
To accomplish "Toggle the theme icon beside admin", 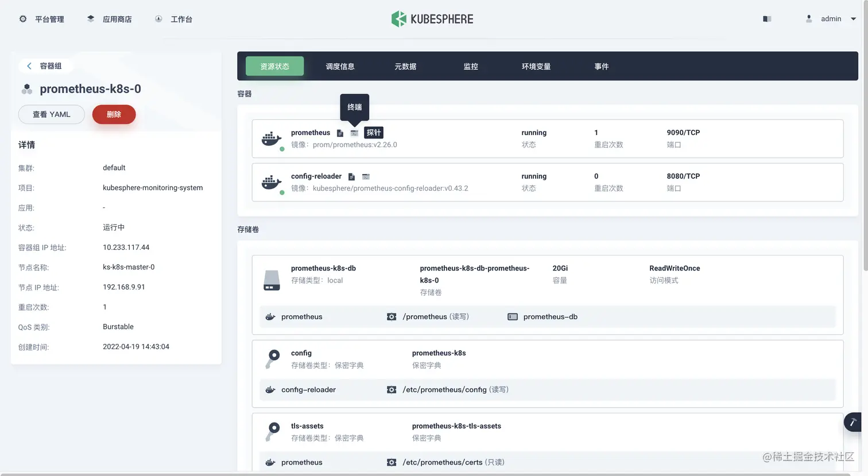I will click(767, 19).
